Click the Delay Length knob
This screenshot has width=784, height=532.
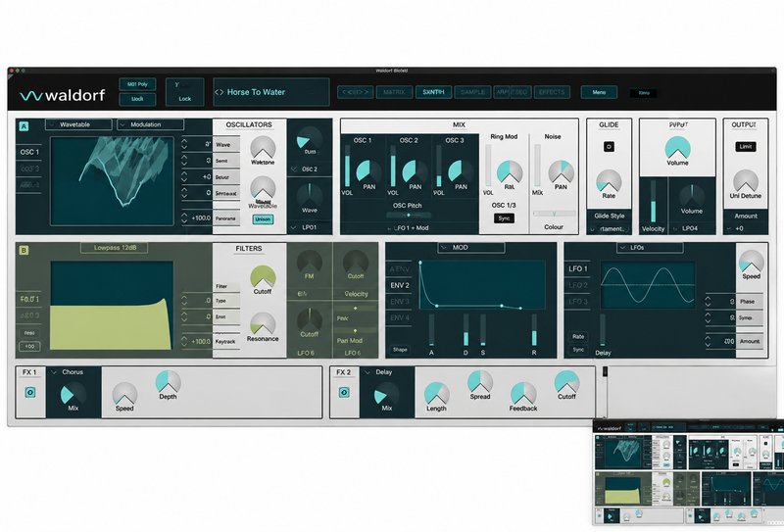(x=436, y=394)
